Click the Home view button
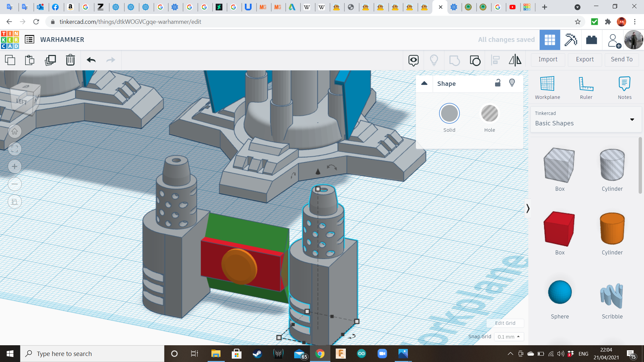The image size is (644, 362). [15, 131]
